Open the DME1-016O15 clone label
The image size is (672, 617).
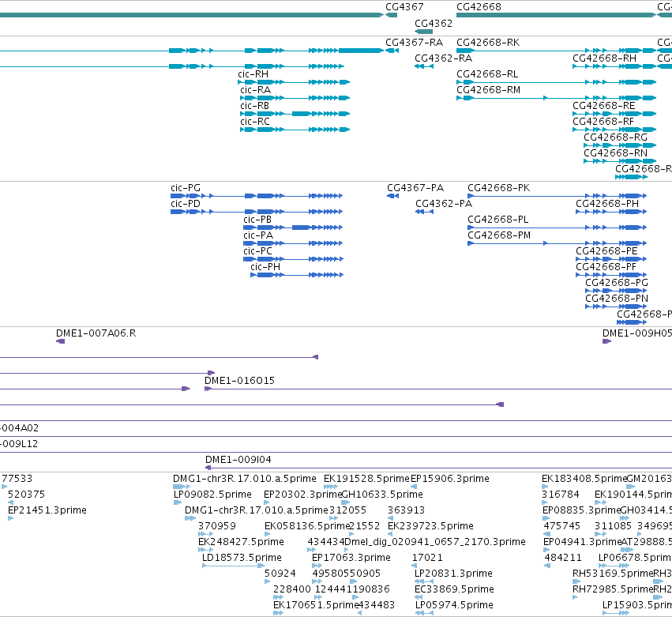coord(239,381)
